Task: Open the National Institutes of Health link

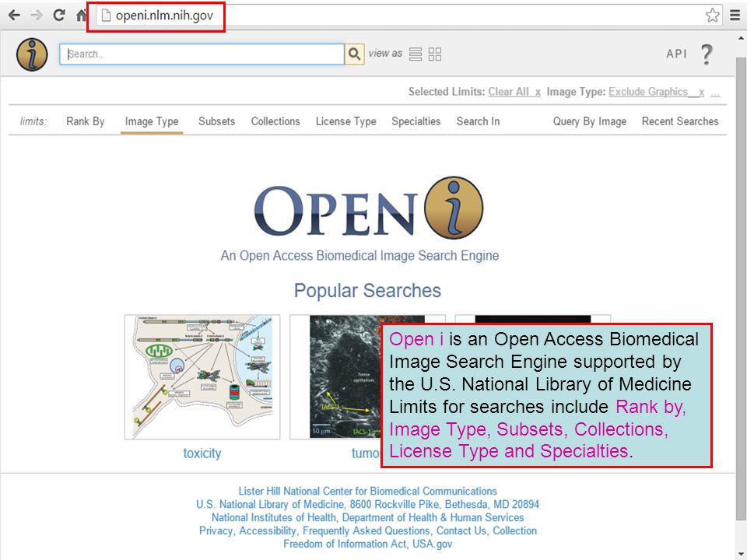Action: (274, 518)
